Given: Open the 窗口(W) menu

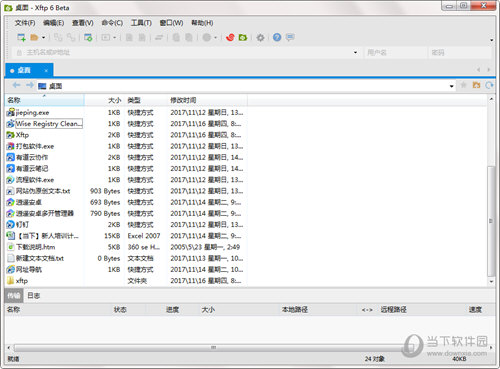Looking at the screenshot, I should 171,23.
